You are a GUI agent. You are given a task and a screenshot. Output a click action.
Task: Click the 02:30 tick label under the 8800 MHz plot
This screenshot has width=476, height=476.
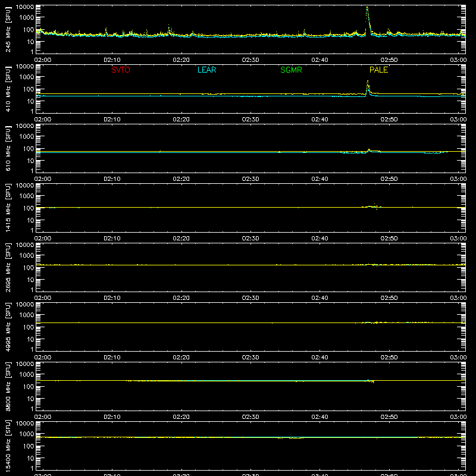(250, 417)
